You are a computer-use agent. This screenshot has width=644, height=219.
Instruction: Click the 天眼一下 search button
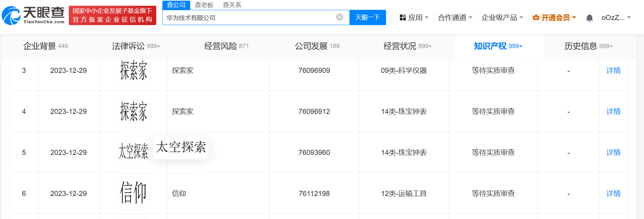[367, 17]
